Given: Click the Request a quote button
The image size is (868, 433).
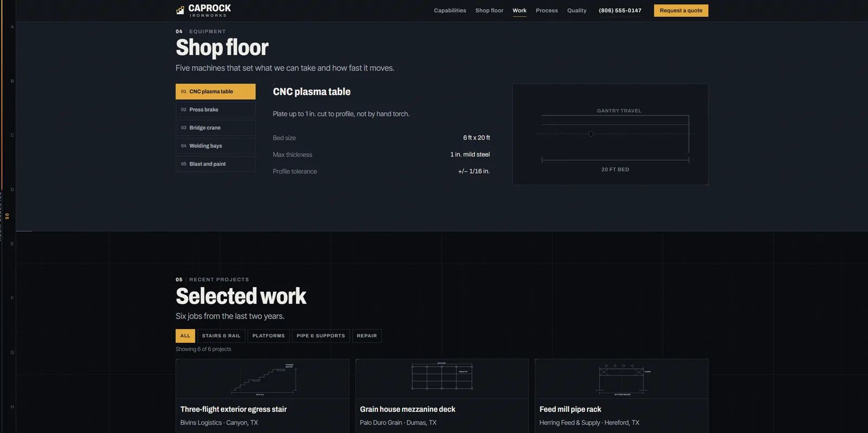Looking at the screenshot, I should [x=681, y=10].
